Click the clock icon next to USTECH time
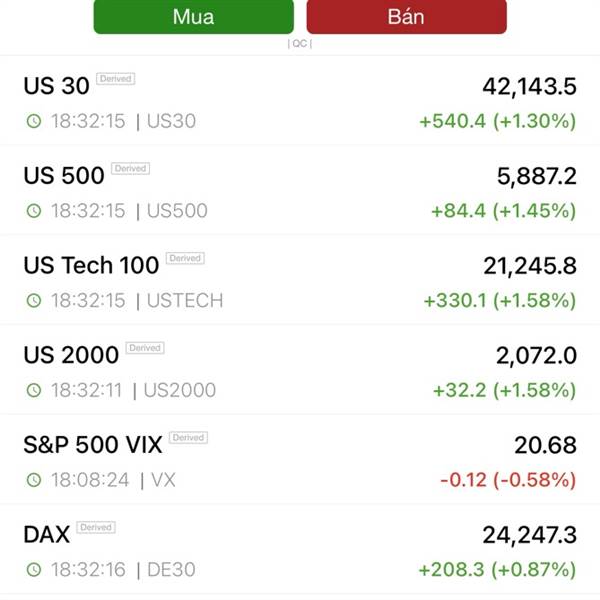600x600 pixels. [34, 300]
